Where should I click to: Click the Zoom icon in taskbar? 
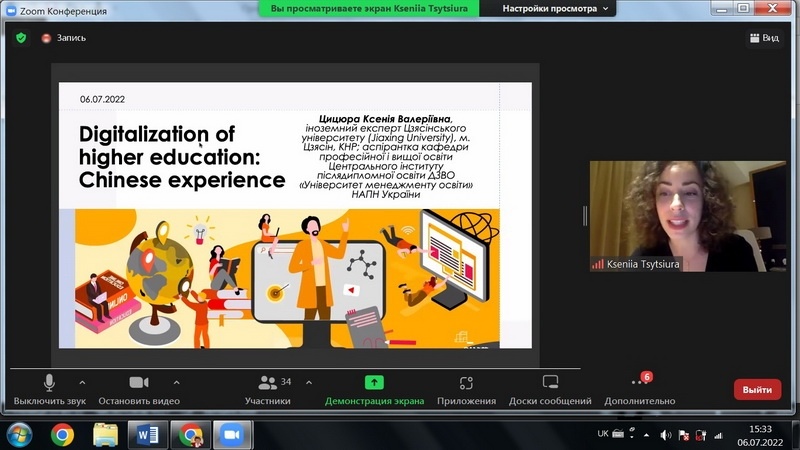(x=232, y=435)
